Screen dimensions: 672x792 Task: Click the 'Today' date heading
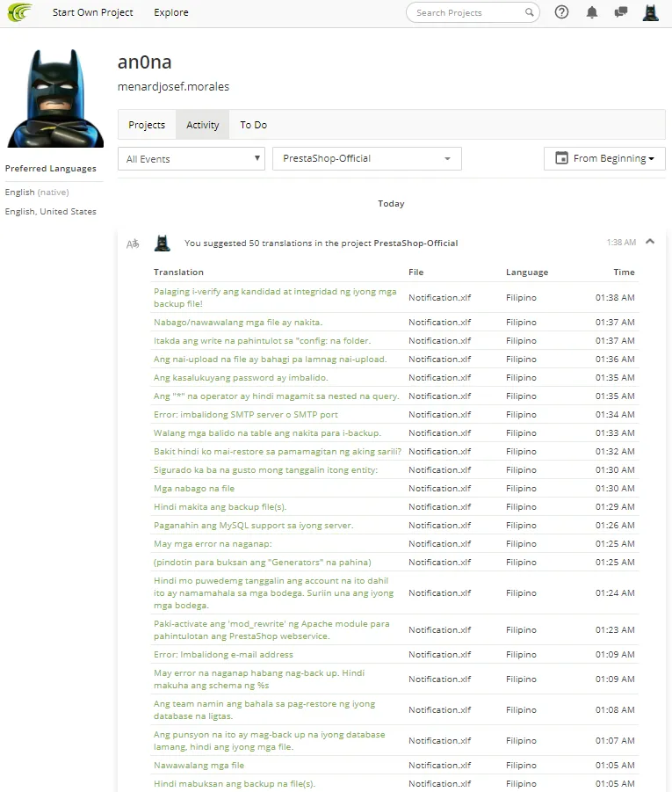[x=391, y=204]
